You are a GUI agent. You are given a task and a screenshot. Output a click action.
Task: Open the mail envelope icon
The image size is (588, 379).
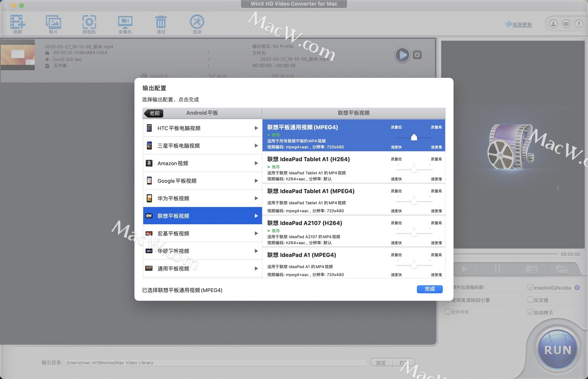point(566,24)
